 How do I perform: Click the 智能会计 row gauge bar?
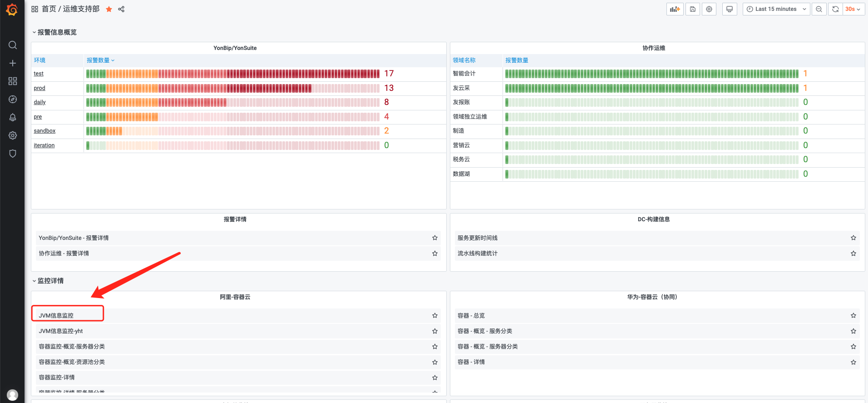click(652, 74)
